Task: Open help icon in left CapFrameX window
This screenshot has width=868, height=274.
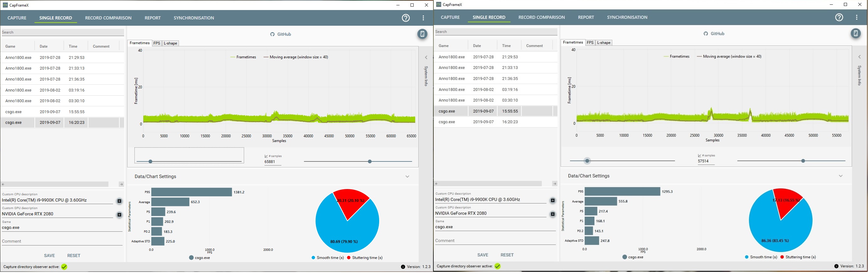Action: point(406,18)
